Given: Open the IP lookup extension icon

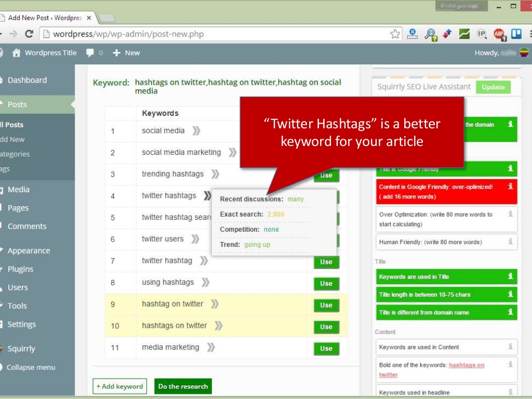Looking at the screenshot, I should [x=482, y=34].
